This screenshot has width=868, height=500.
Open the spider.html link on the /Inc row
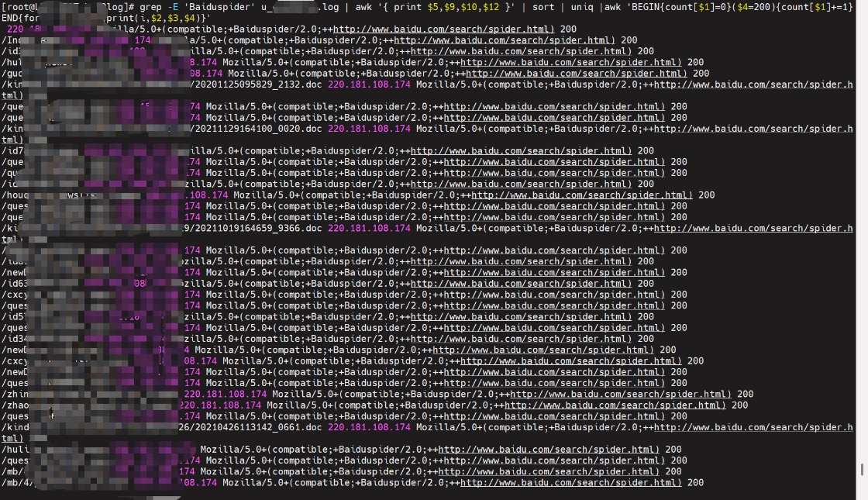[x=505, y=40]
